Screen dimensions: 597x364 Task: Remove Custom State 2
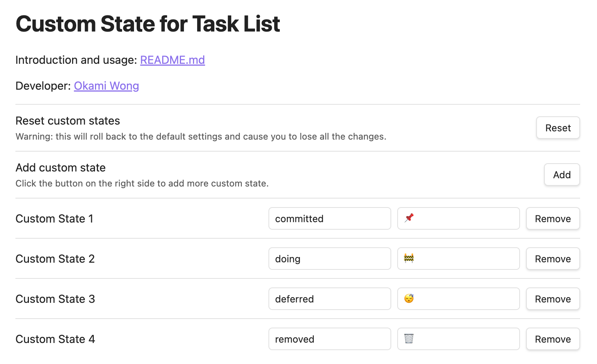click(x=553, y=259)
